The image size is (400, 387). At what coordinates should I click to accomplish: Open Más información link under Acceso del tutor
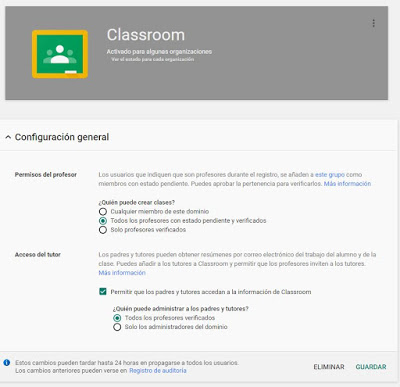tap(122, 273)
